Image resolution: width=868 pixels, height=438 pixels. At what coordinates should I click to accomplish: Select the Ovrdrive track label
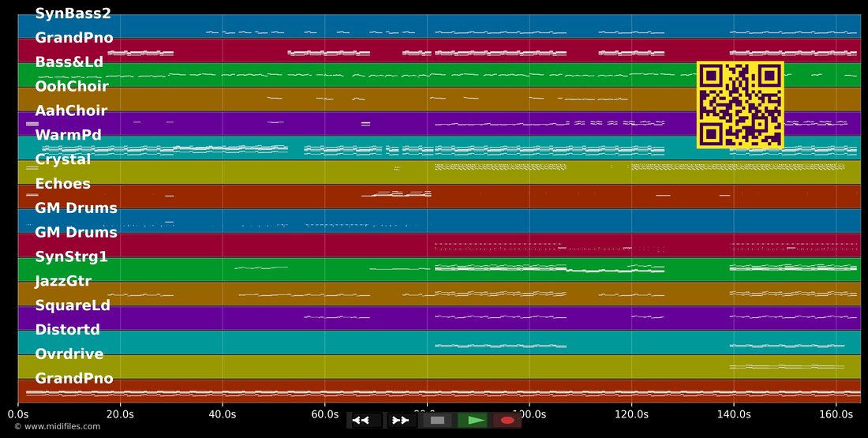point(69,354)
